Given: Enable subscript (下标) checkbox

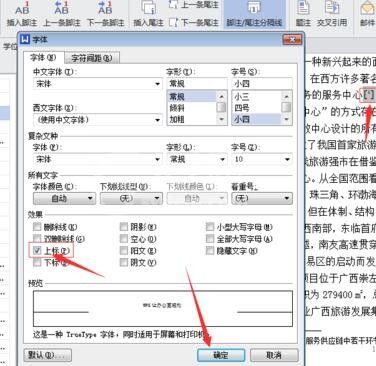Looking at the screenshot, I should 37,263.
